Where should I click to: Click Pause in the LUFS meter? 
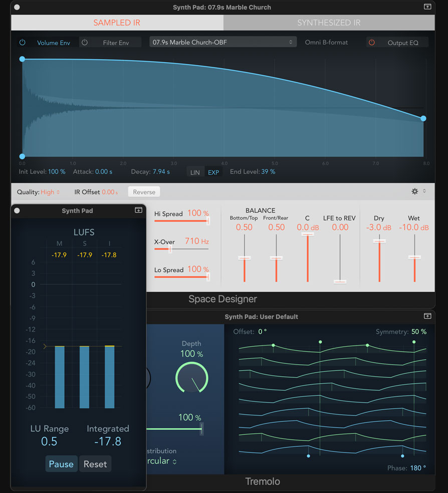tap(61, 464)
